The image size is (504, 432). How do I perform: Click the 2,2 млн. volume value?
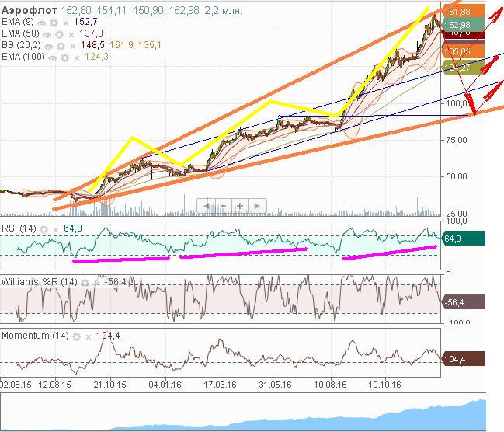click(223, 11)
